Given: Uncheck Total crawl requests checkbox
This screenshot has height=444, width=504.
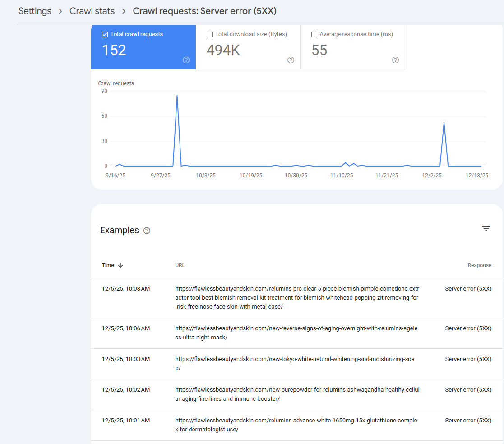Looking at the screenshot, I should [x=105, y=34].
